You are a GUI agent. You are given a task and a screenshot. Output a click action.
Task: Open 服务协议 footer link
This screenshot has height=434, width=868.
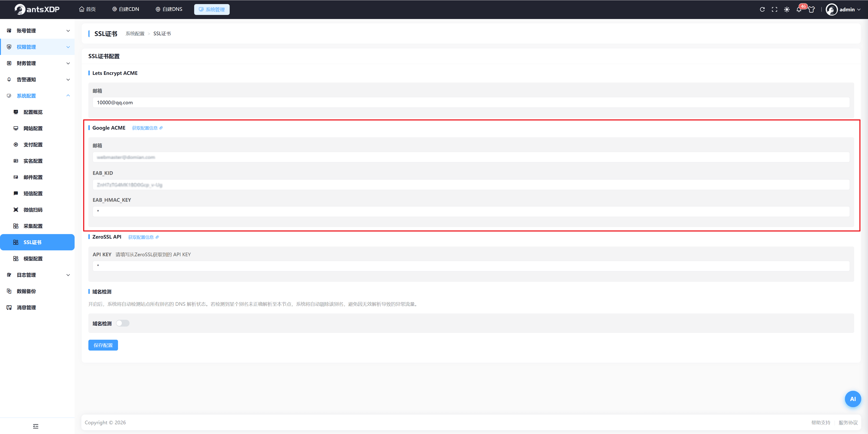point(848,422)
